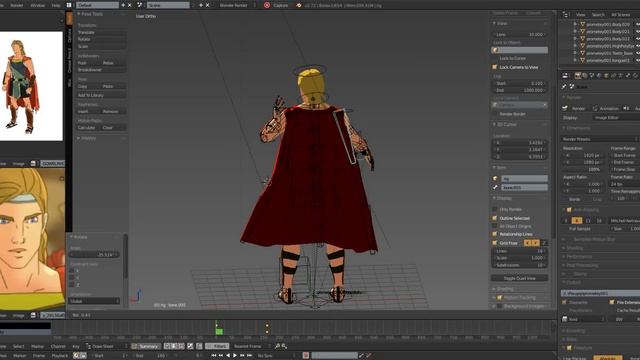Click the Blender logo icon in info header
Screen dimensions: 640x360
299,5
